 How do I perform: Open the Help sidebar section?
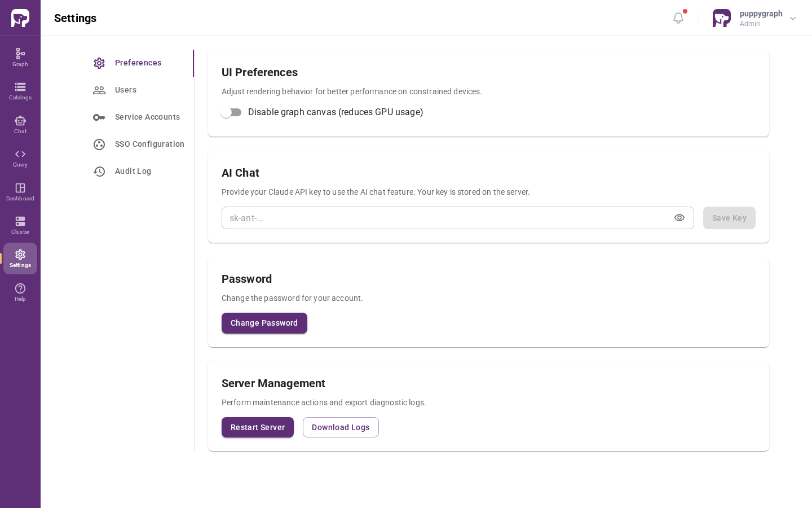point(20,292)
